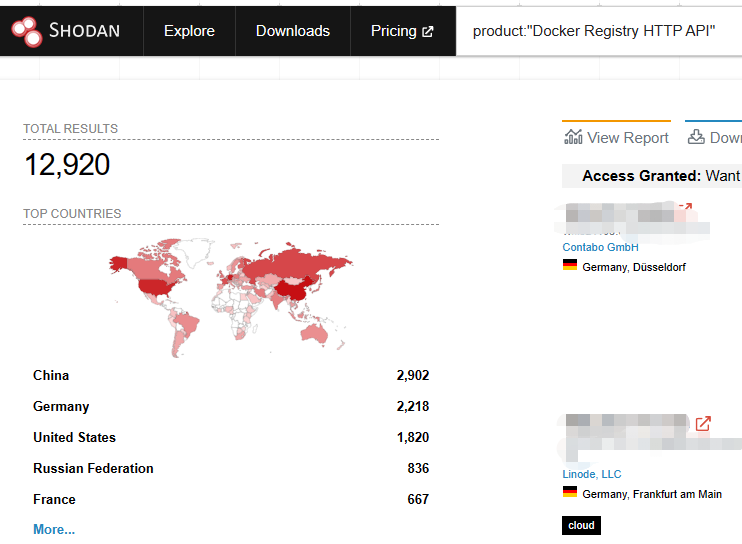
Task: Open the Explore menu item
Action: coord(189,31)
